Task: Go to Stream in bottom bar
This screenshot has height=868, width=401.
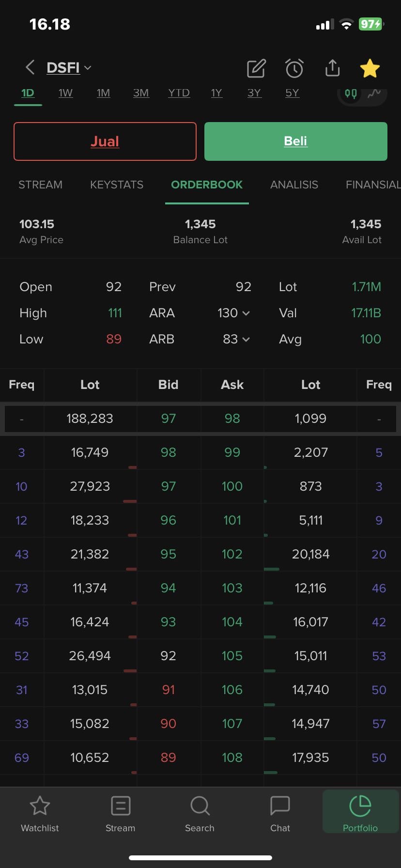Action: 120,814
